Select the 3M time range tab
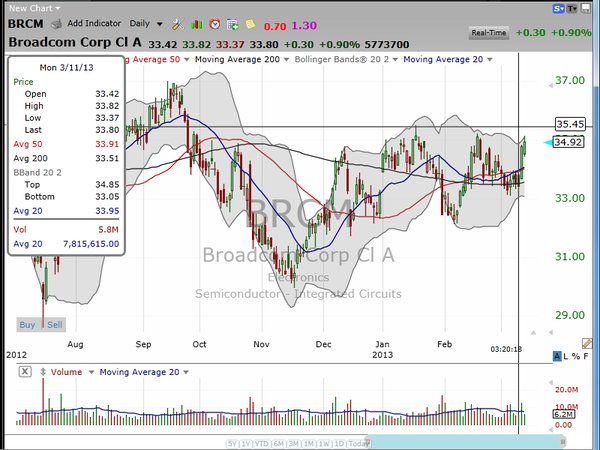The height and width of the screenshot is (450, 600). 293,444
